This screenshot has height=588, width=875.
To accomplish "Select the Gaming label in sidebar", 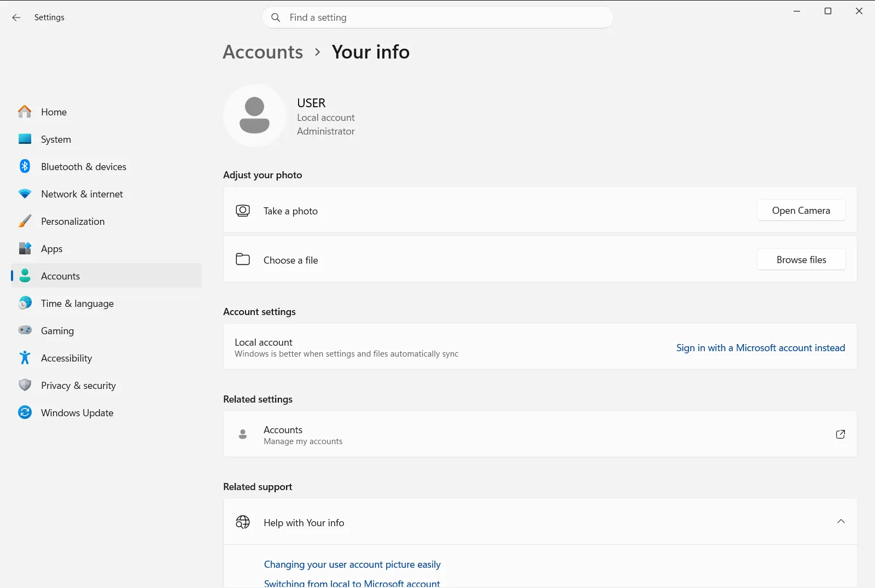I will pyautogui.click(x=57, y=331).
